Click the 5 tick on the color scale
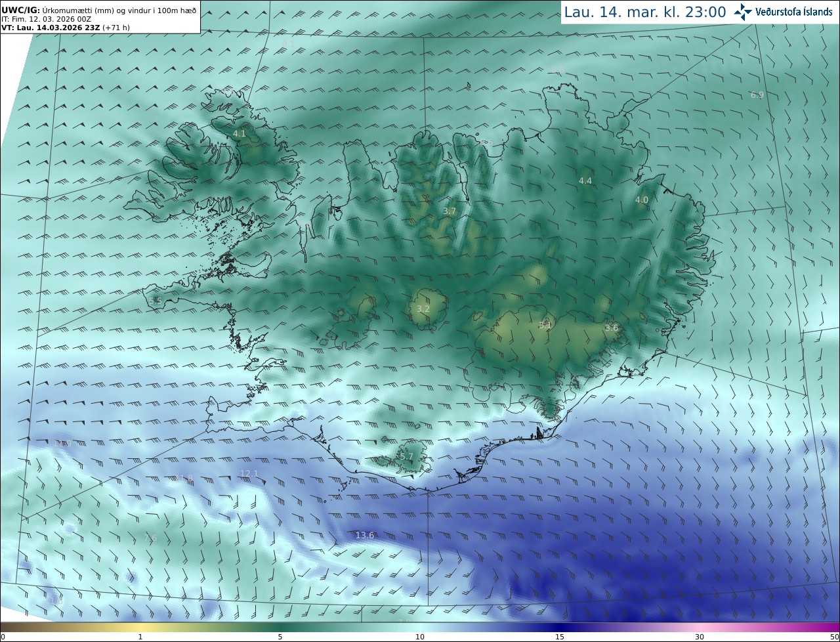 (280, 637)
